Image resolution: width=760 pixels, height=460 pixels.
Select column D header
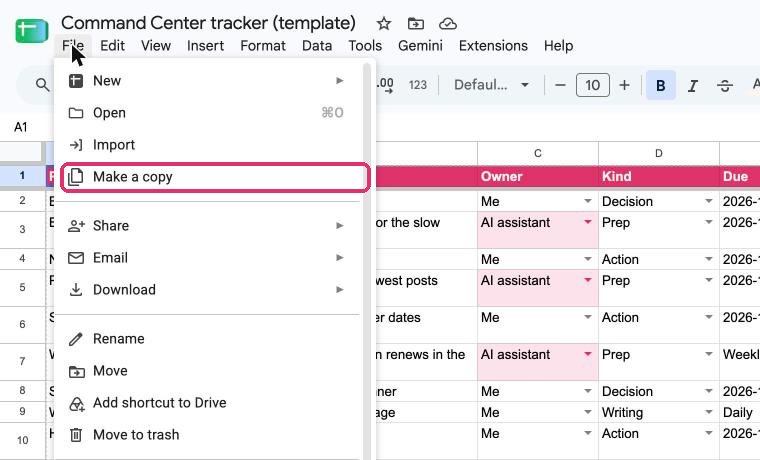tap(659, 153)
